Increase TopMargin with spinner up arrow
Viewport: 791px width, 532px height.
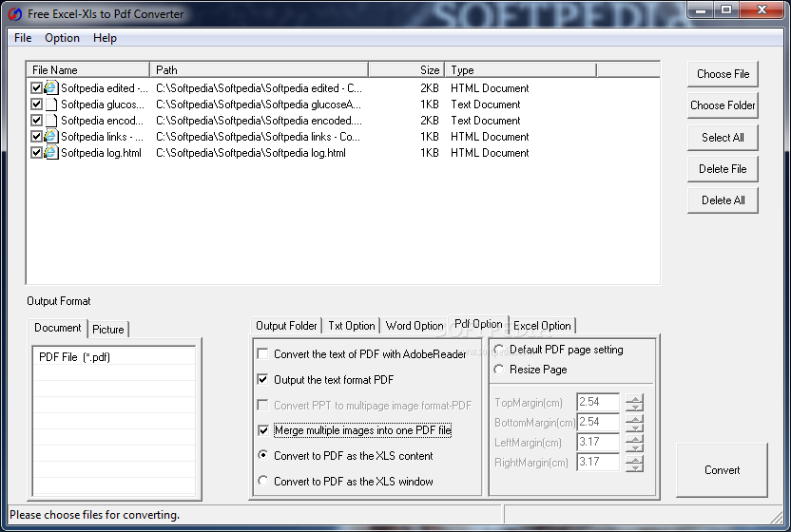click(634, 398)
